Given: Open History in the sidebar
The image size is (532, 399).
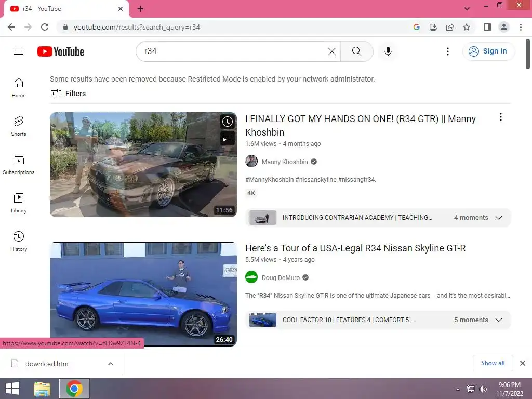Looking at the screenshot, I should [19, 241].
